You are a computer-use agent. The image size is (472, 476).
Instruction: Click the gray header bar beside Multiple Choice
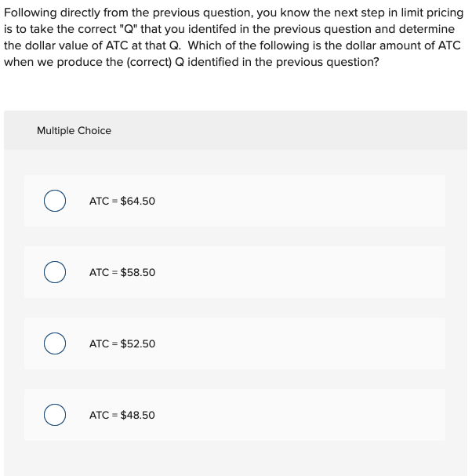tap(314, 131)
